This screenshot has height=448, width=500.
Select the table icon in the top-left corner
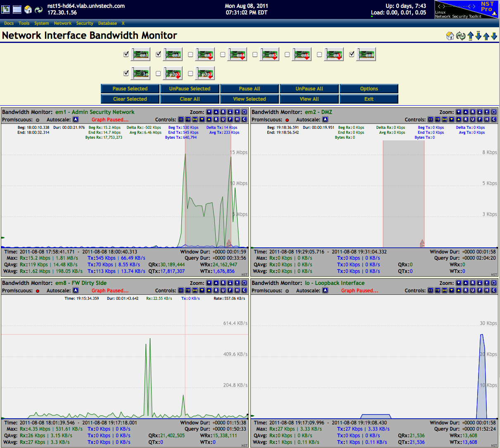[x=5, y=9]
